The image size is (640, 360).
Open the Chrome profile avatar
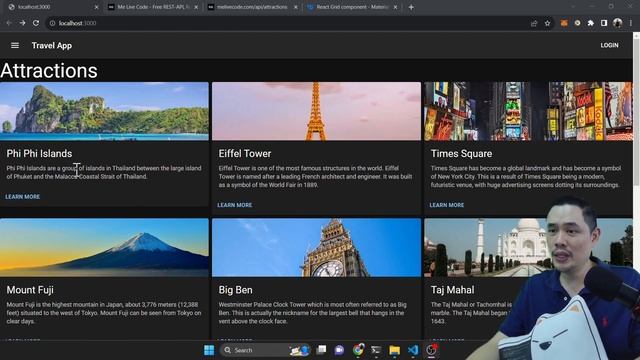618,23
